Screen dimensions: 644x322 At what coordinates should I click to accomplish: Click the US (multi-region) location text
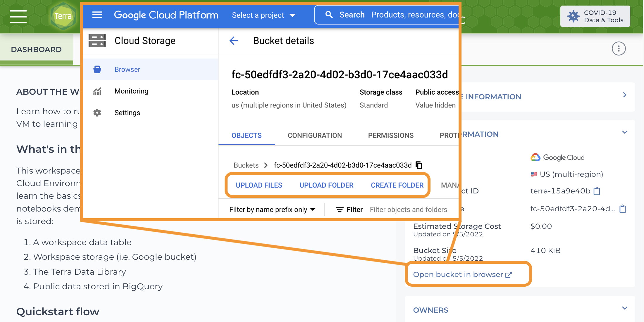click(571, 174)
